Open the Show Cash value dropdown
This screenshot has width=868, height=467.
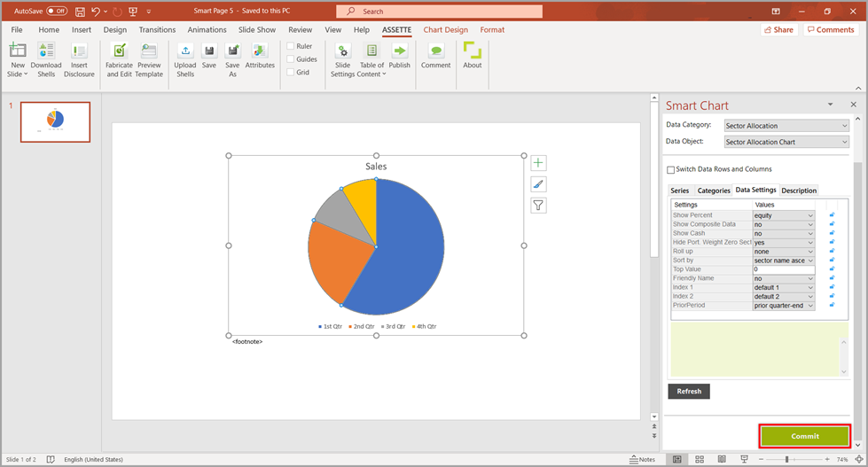pos(784,234)
